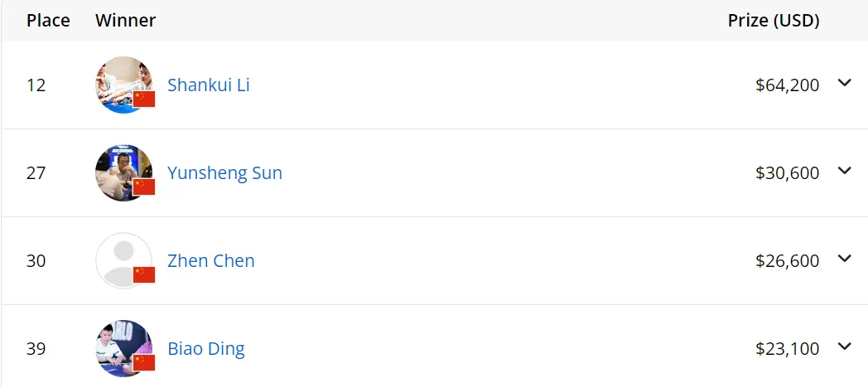Screen dimensions: 868x388
Task: Click the China flag beside Zhen Chen
Action: tap(144, 274)
